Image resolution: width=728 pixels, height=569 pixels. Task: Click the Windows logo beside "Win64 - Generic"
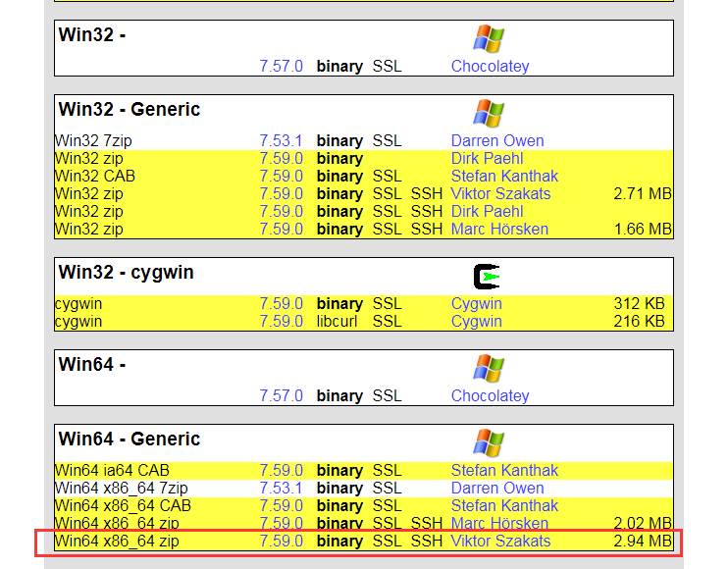[488, 442]
